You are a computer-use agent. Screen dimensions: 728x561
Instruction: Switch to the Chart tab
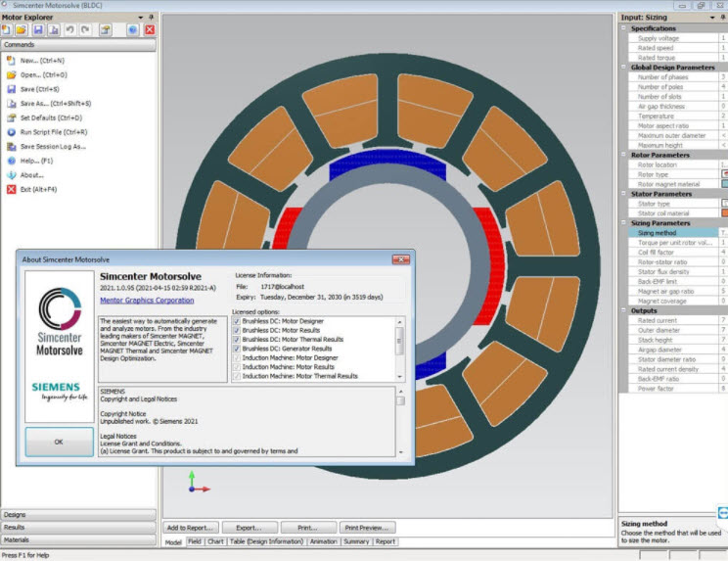215,541
